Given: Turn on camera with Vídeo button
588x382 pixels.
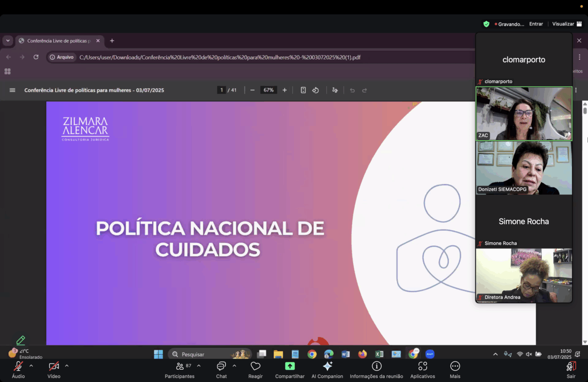Looking at the screenshot, I should pyautogui.click(x=54, y=366).
